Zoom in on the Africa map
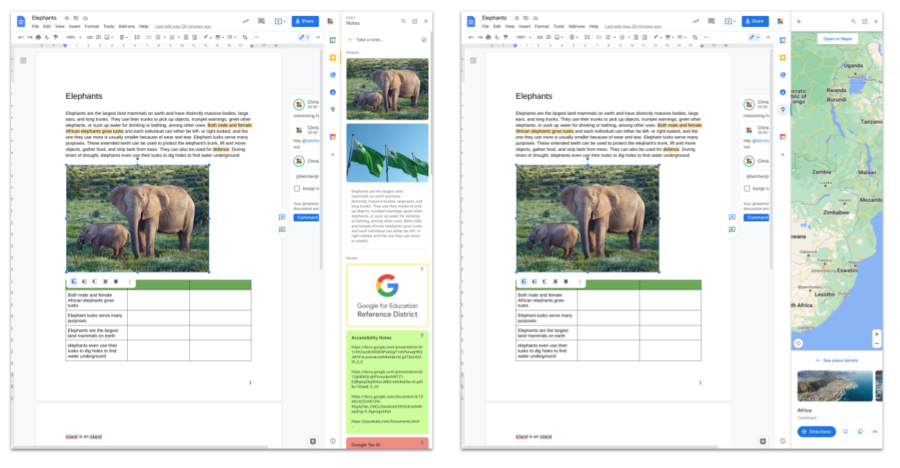900x468 pixels. point(876,334)
